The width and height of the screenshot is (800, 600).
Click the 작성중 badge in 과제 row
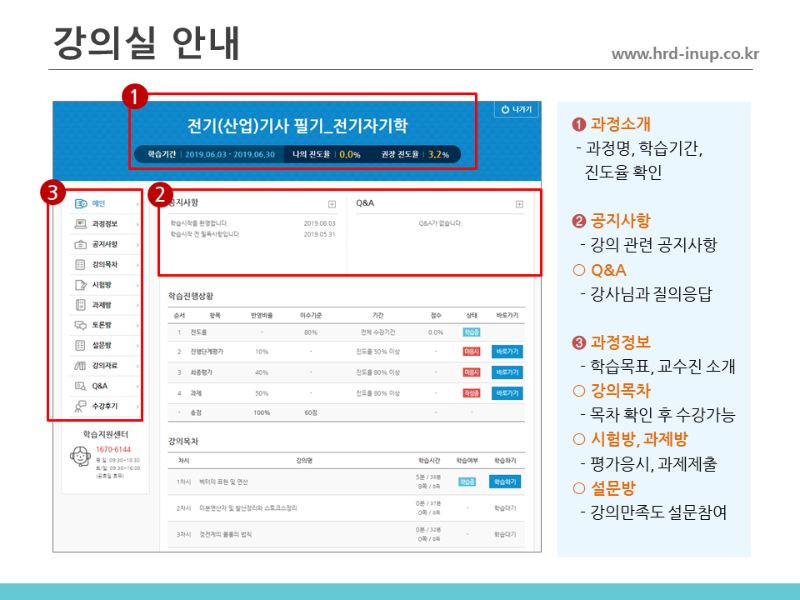pos(471,393)
